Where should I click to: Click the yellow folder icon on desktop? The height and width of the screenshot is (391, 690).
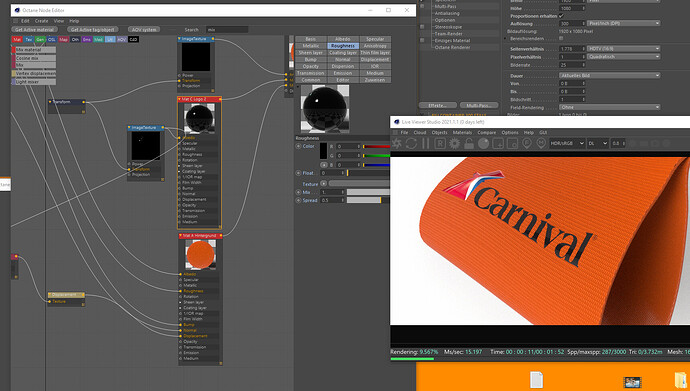[681, 380]
